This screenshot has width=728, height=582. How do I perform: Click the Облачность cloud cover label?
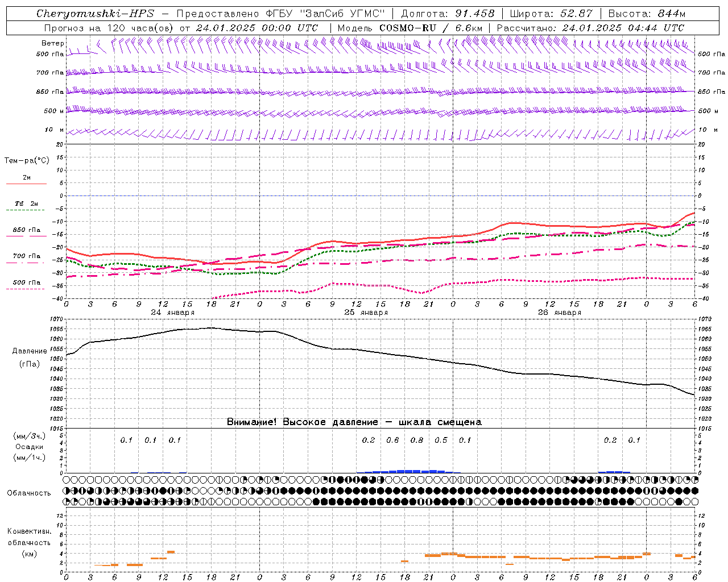[29, 493]
